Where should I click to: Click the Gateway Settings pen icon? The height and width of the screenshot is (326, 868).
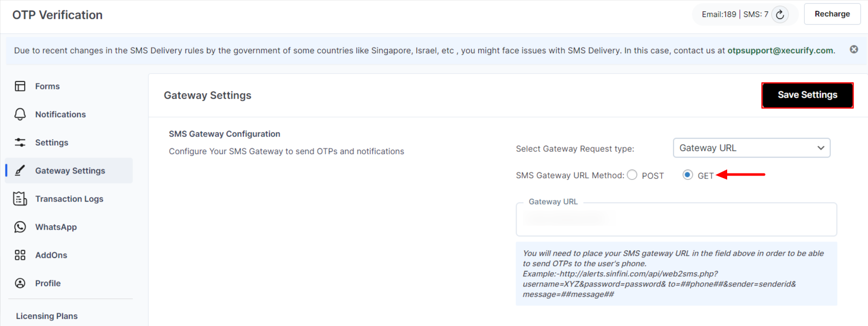point(20,170)
